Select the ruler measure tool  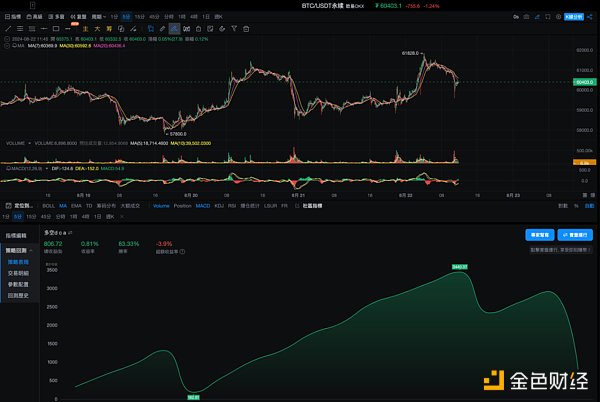tap(163, 29)
